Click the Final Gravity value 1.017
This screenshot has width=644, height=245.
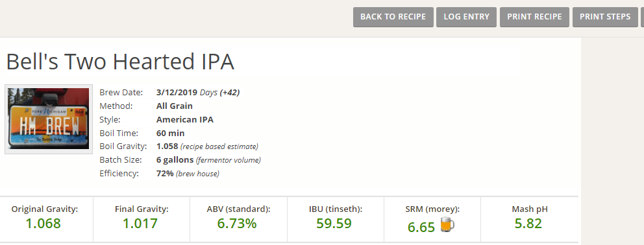point(140,224)
